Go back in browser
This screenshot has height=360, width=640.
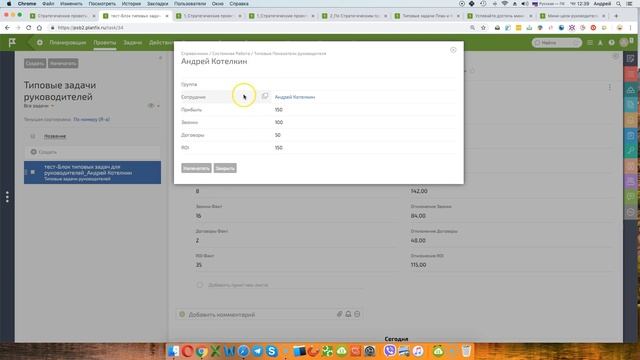click(7, 28)
